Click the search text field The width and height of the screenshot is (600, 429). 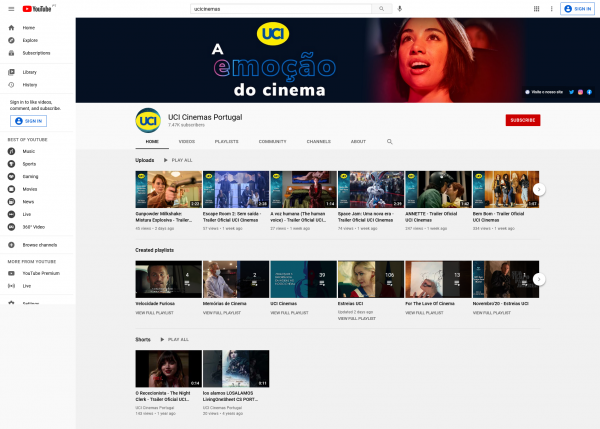[x=280, y=9]
